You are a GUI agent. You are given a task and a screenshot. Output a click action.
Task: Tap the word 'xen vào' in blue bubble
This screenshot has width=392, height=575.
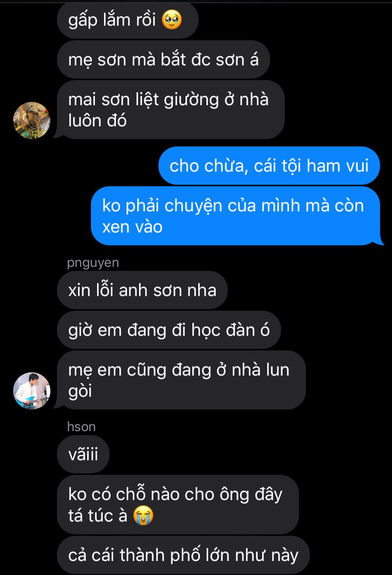point(132,227)
